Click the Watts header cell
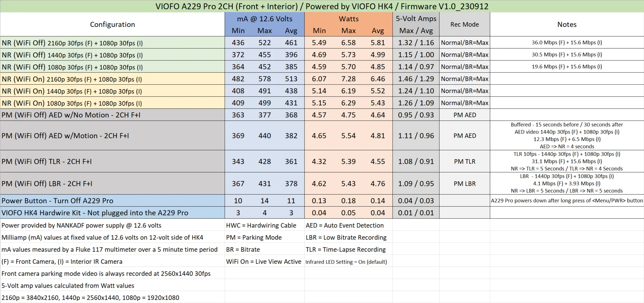The width and height of the screenshot is (644, 303). tap(348, 19)
